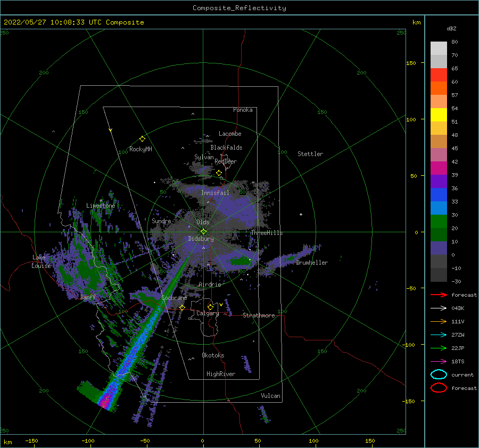Viewport: 479px width, 448px height.
Task: Click the yellow diamond marker below RedDeer
Action: [219, 173]
